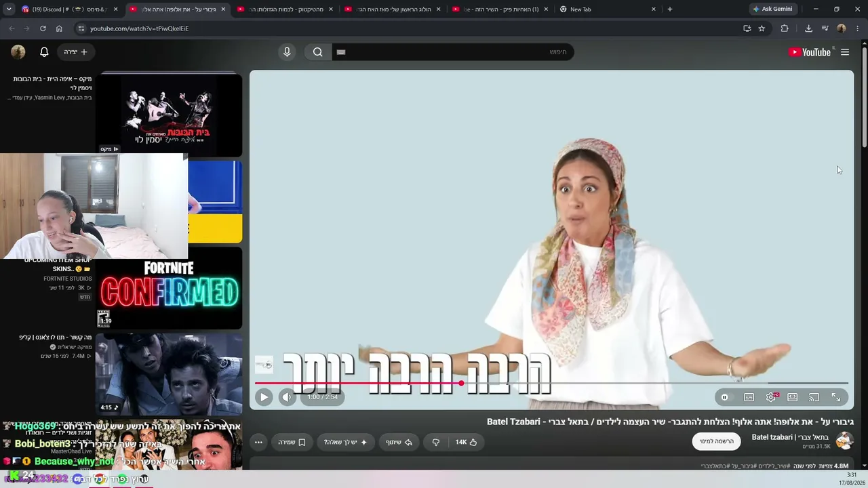Switch to the Discord browser tab
The width and height of the screenshot is (868, 488).
[69, 9]
